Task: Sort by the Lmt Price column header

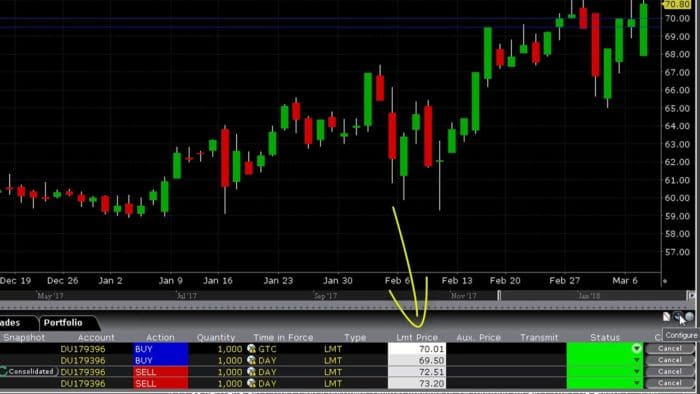Action: click(x=417, y=337)
